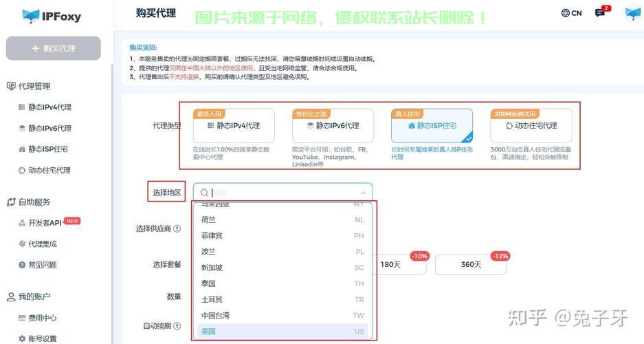Choose the 动态住宅代理 proxy type card
The width and height of the screenshot is (644, 344).
click(x=531, y=126)
